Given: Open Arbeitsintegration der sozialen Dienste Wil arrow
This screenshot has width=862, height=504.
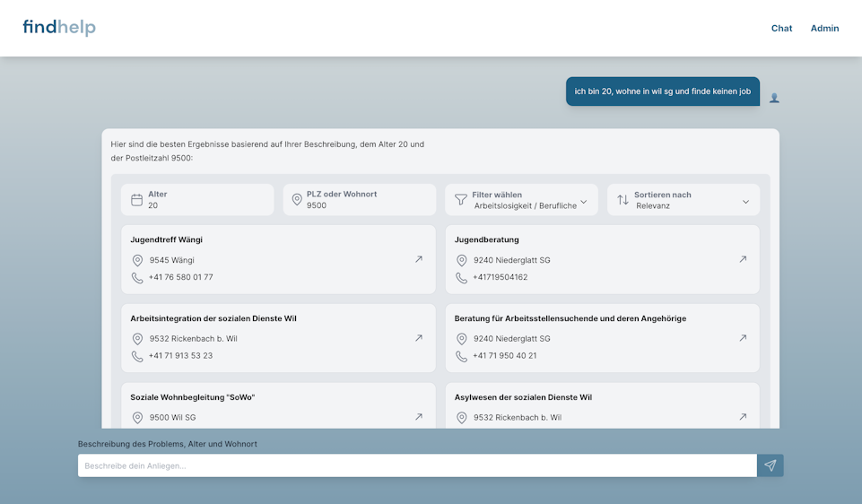Looking at the screenshot, I should click(x=418, y=338).
